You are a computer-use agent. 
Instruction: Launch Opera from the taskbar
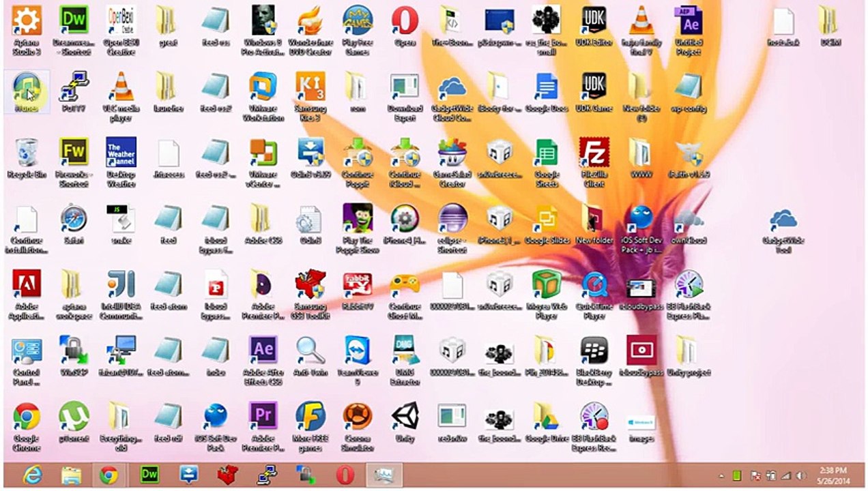pos(346,475)
